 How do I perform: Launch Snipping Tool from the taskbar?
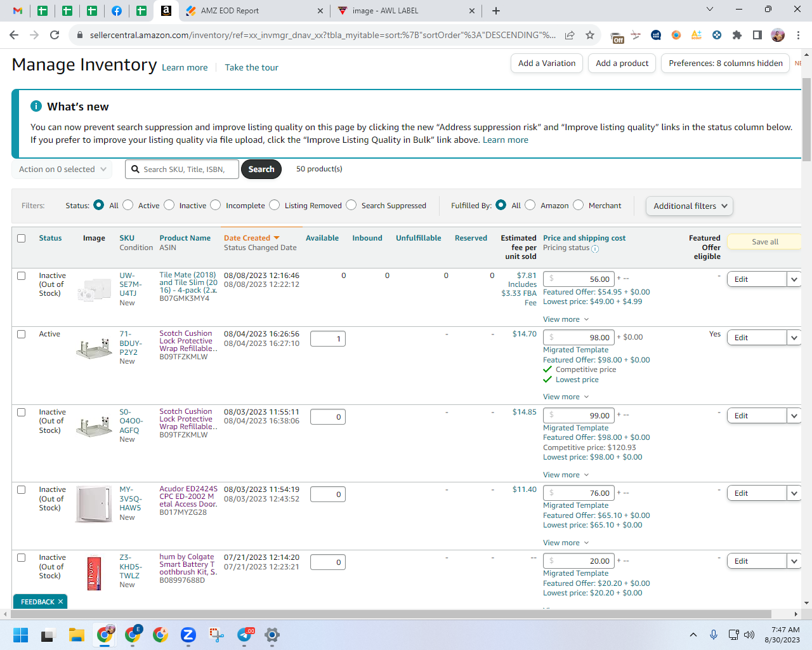(x=216, y=635)
